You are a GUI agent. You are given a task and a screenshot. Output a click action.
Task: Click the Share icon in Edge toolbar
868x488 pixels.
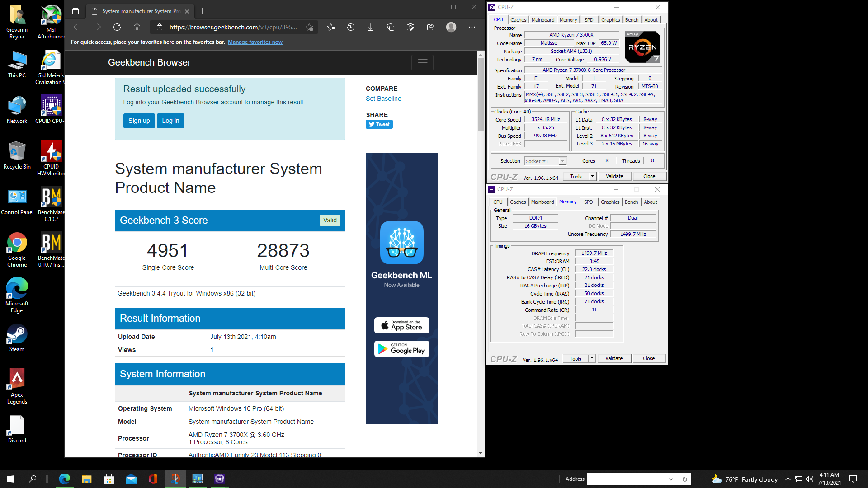[x=430, y=27]
